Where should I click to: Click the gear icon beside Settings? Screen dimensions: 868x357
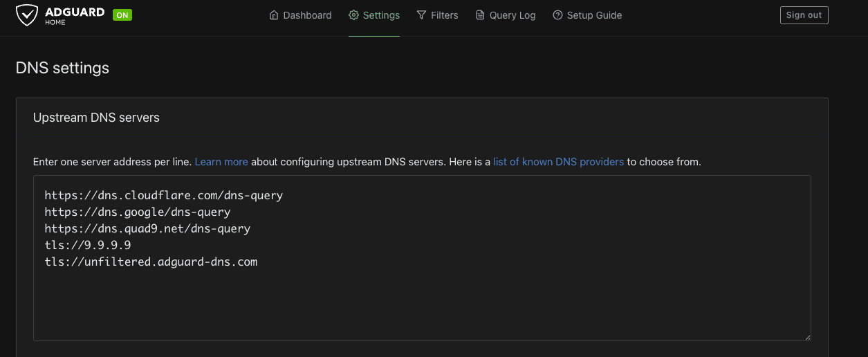point(353,15)
